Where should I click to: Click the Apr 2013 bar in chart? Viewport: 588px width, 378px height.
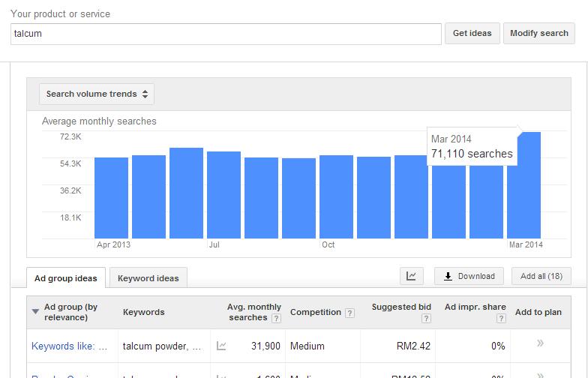point(111,198)
